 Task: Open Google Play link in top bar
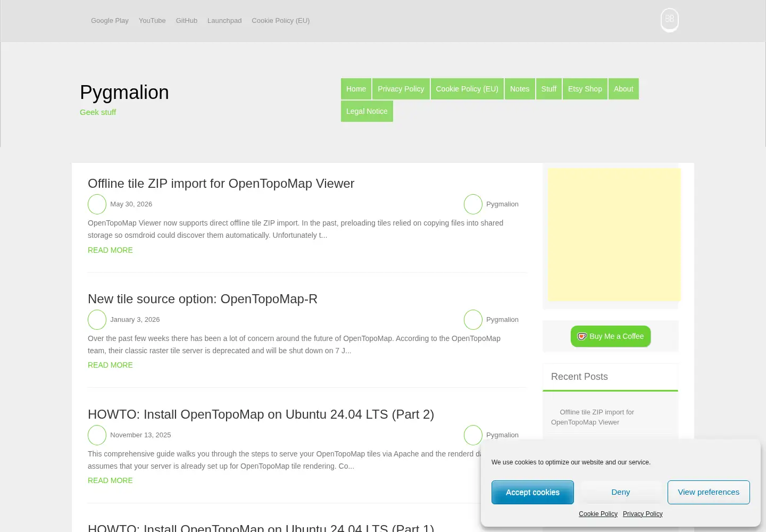tap(110, 21)
